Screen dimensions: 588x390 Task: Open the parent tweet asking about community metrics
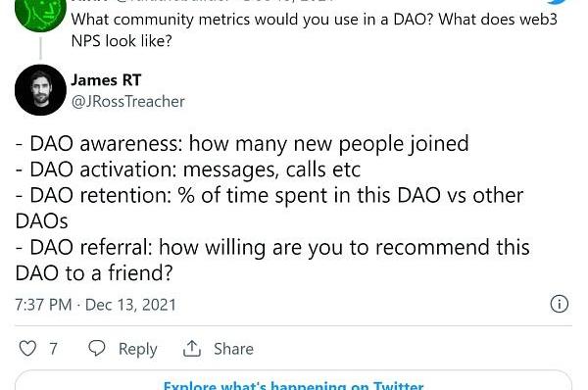click(x=315, y=30)
